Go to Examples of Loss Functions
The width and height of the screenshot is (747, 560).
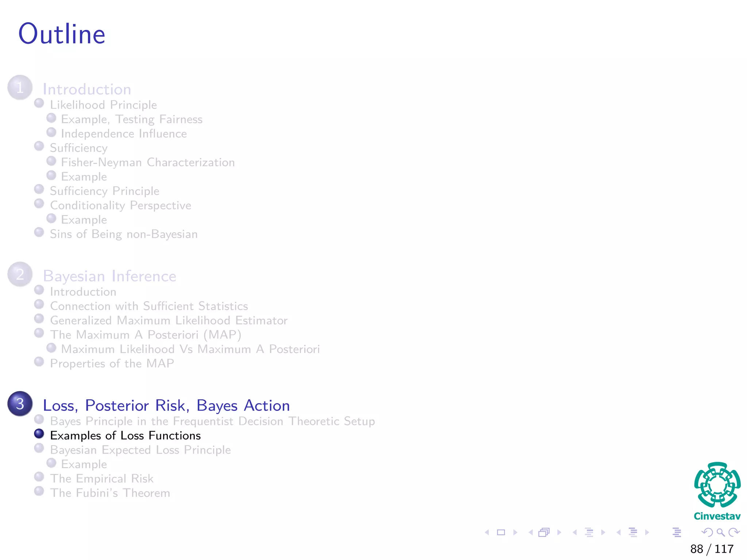tap(125, 435)
